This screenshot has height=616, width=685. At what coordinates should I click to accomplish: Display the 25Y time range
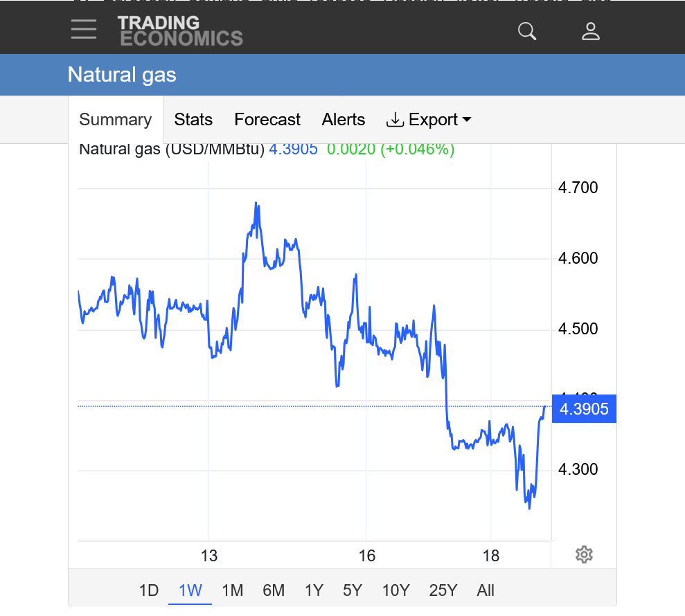tap(443, 590)
